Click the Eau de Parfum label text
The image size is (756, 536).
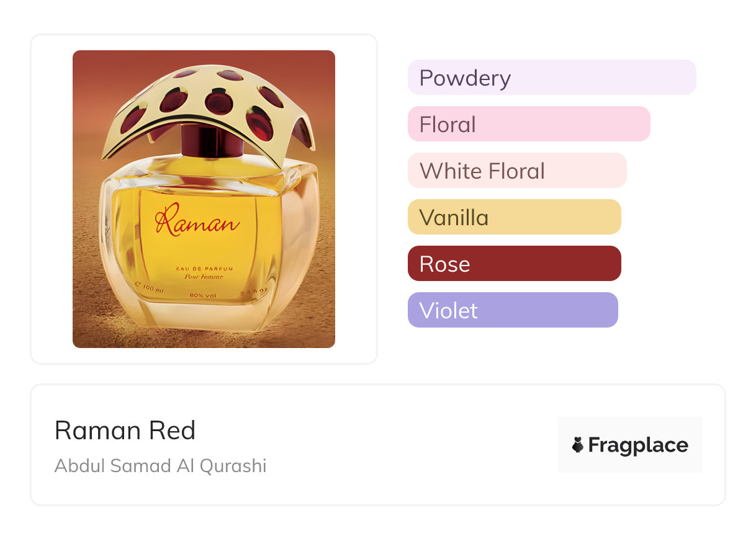coord(205,269)
